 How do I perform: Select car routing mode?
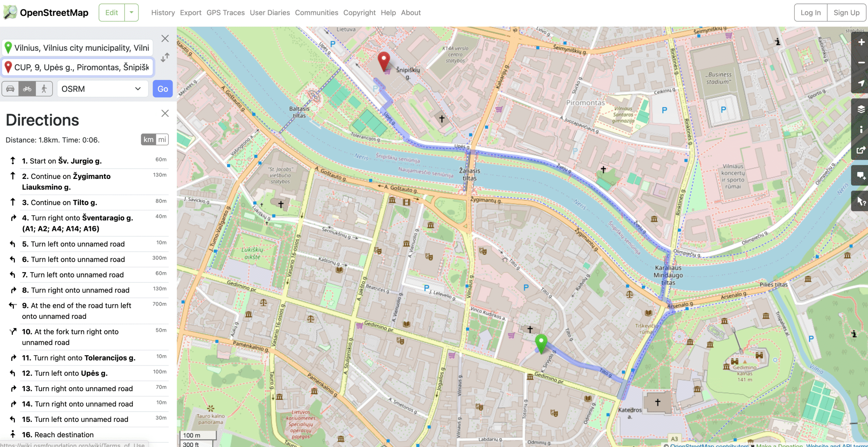[10, 89]
